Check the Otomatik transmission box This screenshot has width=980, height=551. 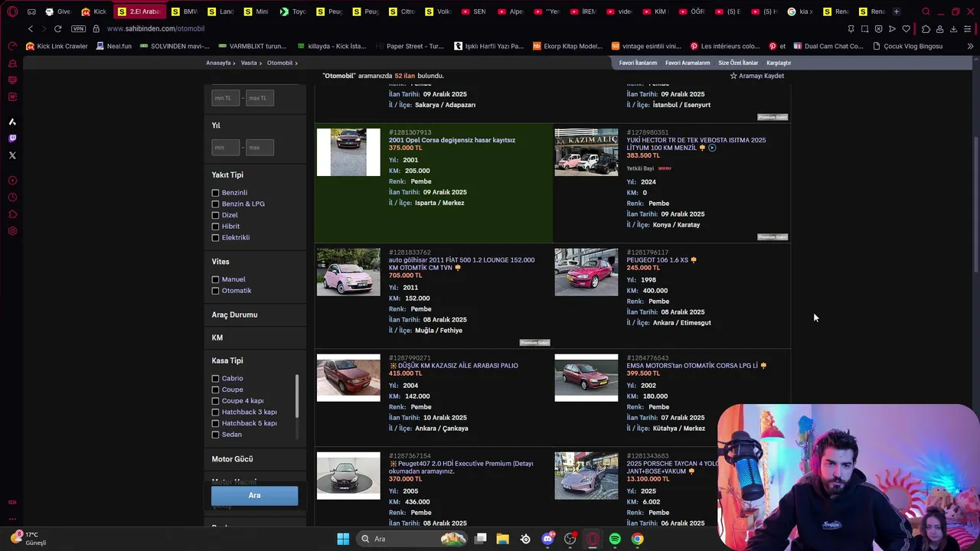[x=215, y=291]
